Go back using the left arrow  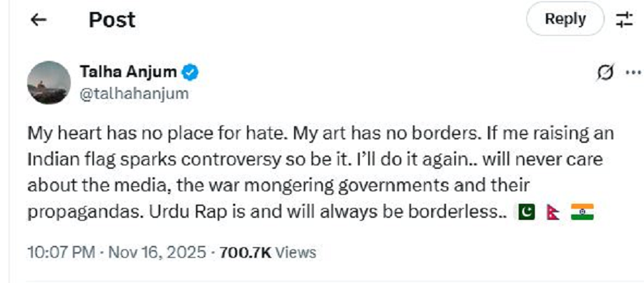(x=39, y=20)
